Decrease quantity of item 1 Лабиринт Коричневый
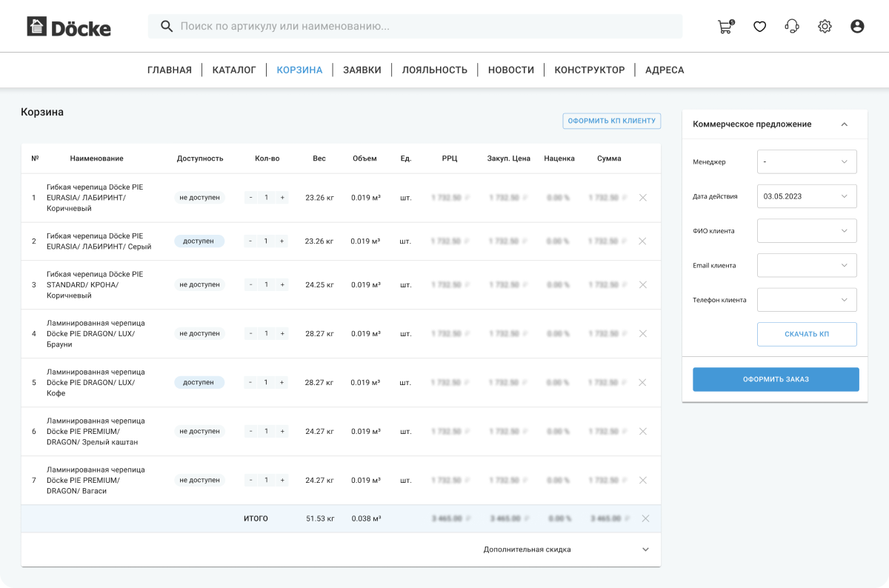Viewport: 889px width, 588px height. coord(250,198)
